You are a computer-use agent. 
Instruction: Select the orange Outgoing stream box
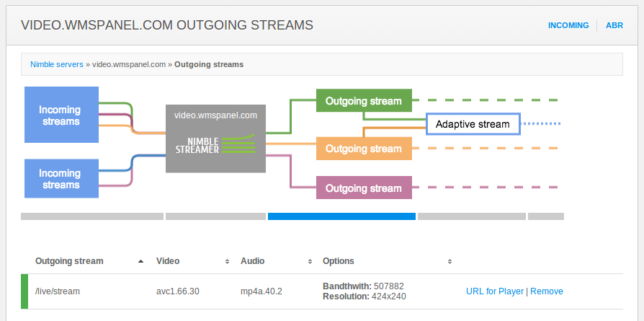(364, 148)
